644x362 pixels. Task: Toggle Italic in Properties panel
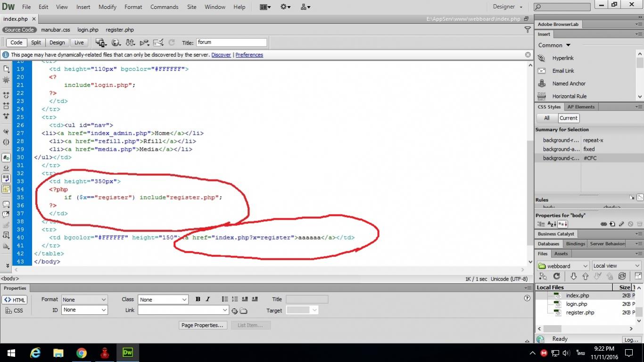(x=207, y=299)
